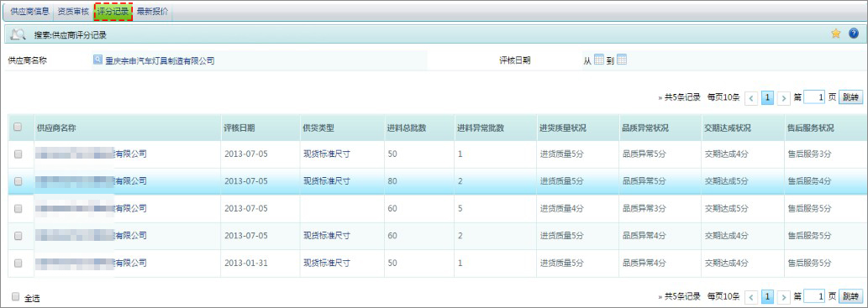Click 交期达成5分 in the 80-batch row
Image resolution: width=868 pixels, height=308 pixels.
pos(726,181)
